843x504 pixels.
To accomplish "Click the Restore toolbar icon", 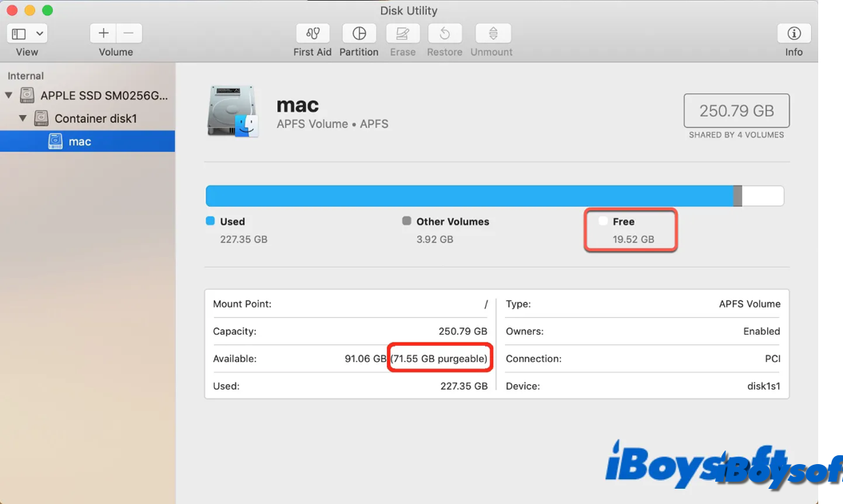I will 444,34.
